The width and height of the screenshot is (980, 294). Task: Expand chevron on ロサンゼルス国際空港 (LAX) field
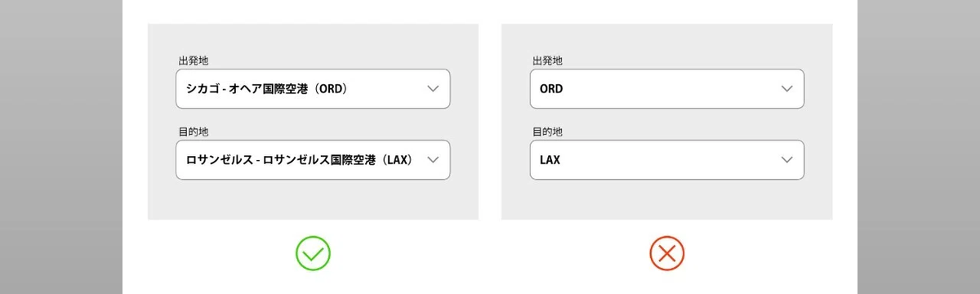(434, 160)
